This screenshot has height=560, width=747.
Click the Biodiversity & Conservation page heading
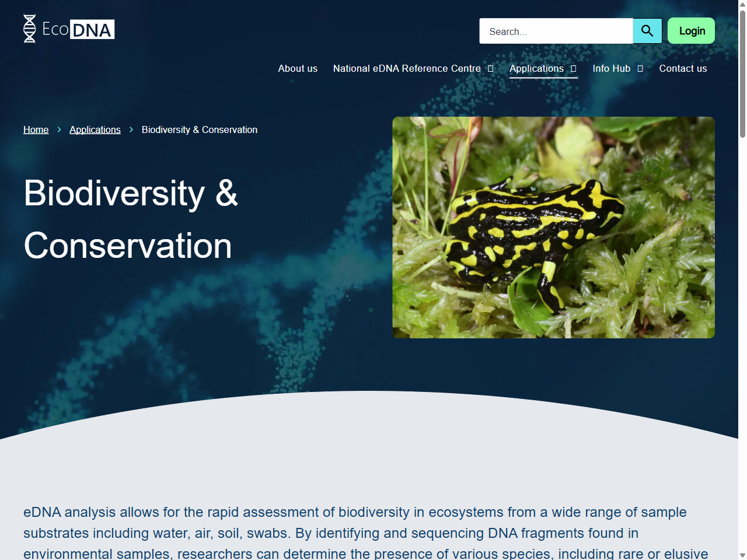coord(130,219)
